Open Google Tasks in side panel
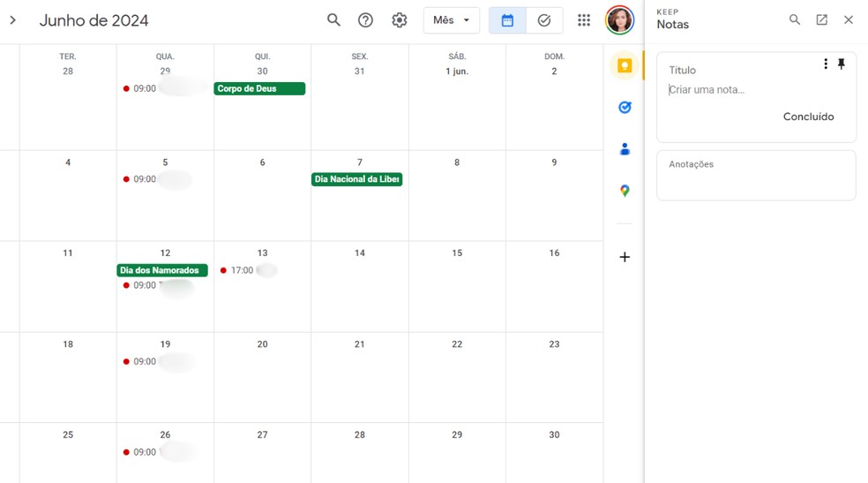This screenshot has width=868, height=483. click(625, 108)
